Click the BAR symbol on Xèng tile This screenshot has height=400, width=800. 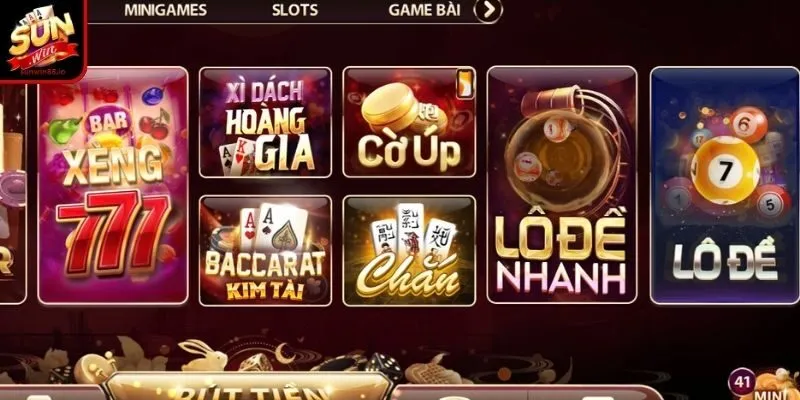(108, 122)
